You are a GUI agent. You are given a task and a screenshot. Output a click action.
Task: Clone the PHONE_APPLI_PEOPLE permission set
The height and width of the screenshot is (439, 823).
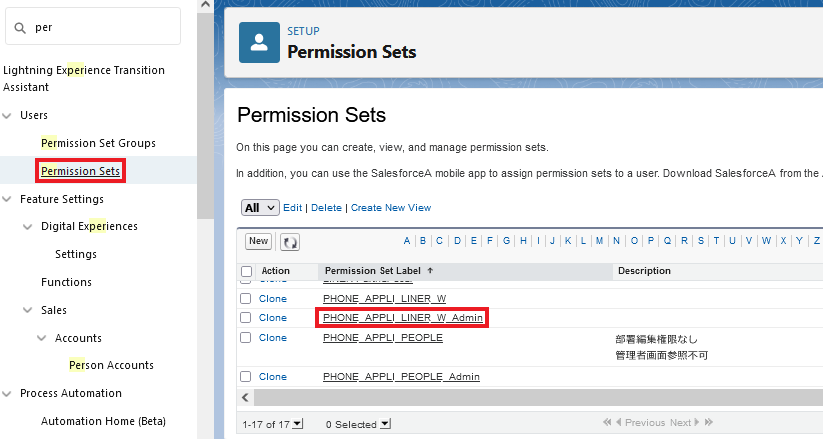pos(273,337)
